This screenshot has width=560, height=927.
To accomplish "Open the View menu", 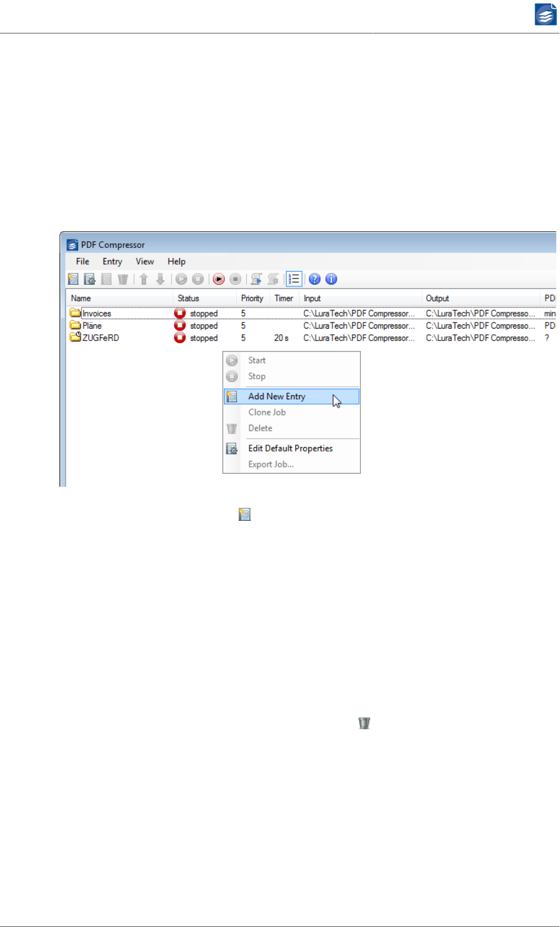I will tap(144, 262).
